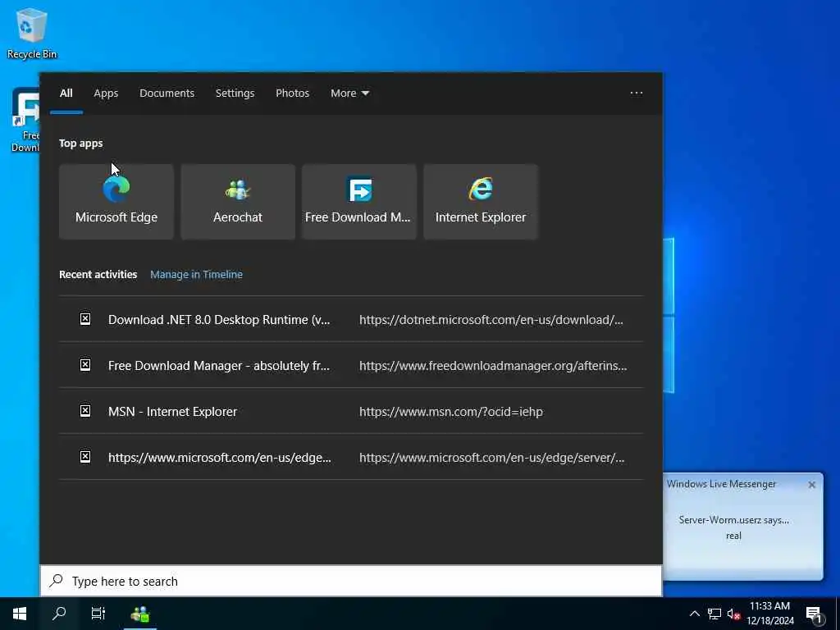Click the Manage in Timeline link
The image size is (840, 630).
coord(197,274)
